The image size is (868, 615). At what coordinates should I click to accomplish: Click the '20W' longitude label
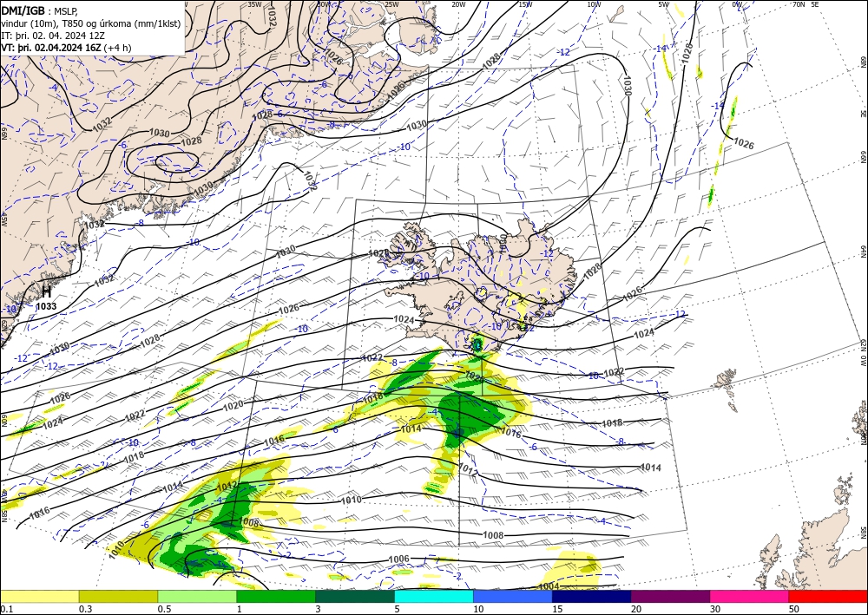(458, 4)
